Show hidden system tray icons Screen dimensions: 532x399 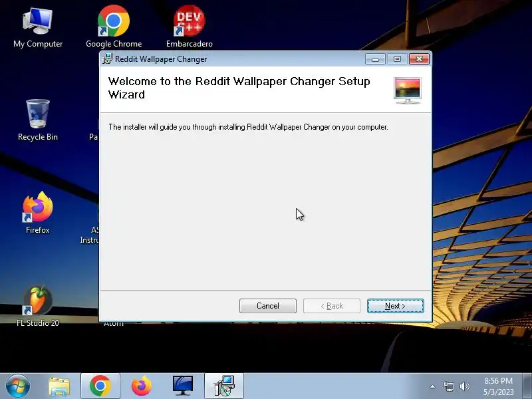[x=433, y=386]
